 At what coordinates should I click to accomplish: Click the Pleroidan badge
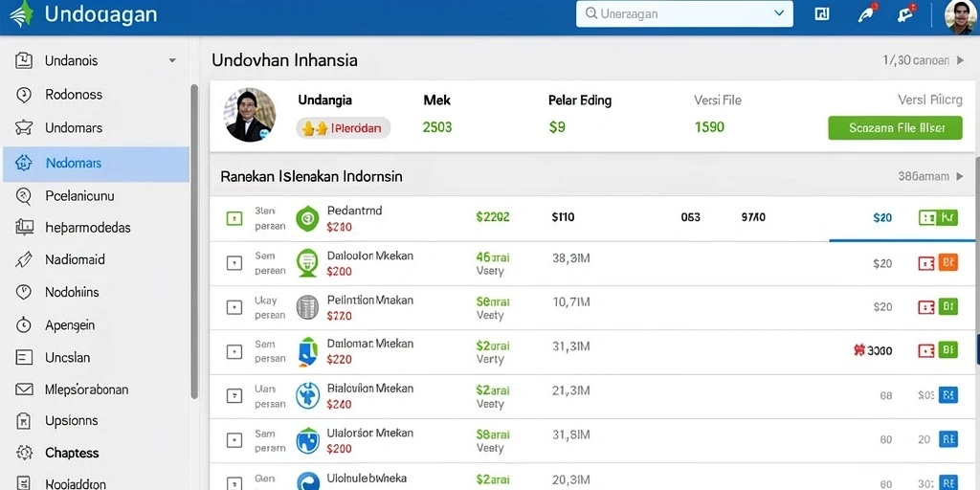click(x=344, y=128)
